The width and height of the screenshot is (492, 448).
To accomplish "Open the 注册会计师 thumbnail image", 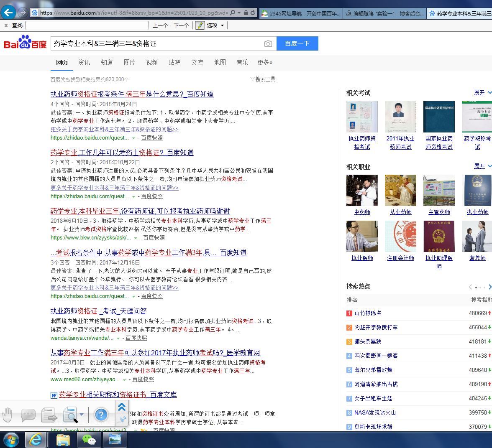I will tap(400, 236).
